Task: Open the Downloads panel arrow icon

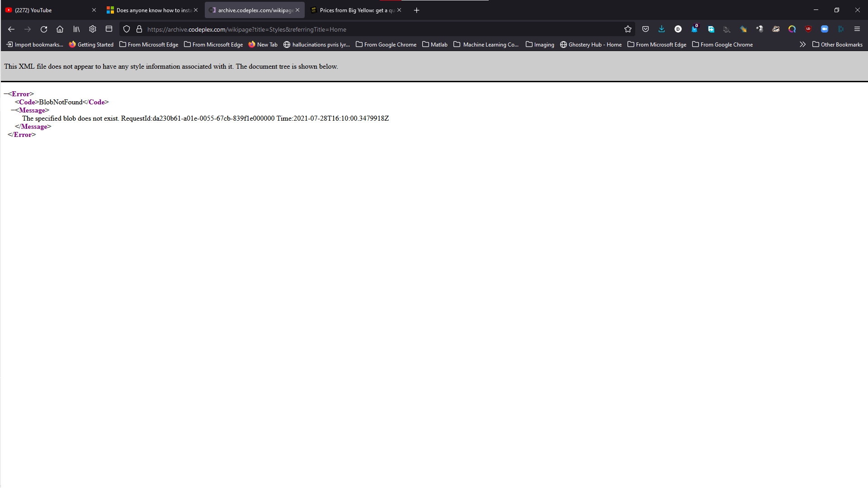Action: coord(662,29)
